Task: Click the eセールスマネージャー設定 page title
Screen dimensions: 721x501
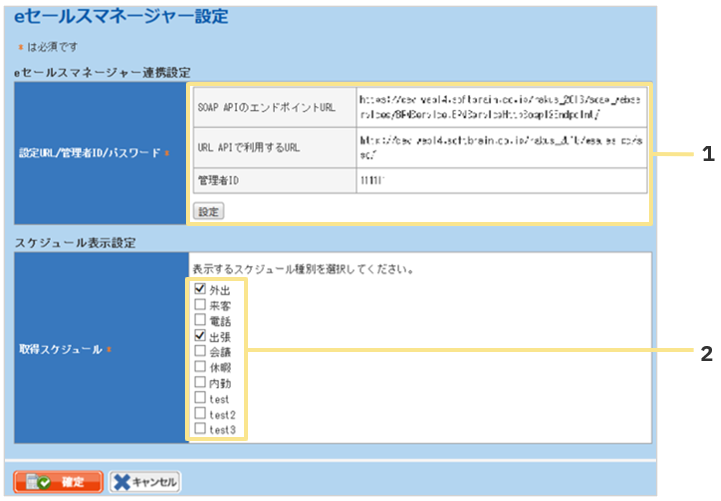Action: [121, 17]
